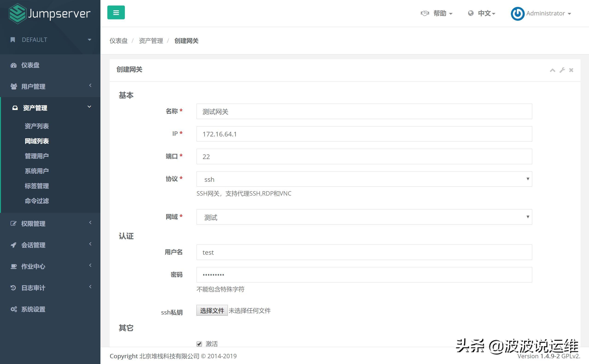This screenshot has width=589, height=364.
Task: Click the bookmark icon beside DEFAULT
Action: 13,40
